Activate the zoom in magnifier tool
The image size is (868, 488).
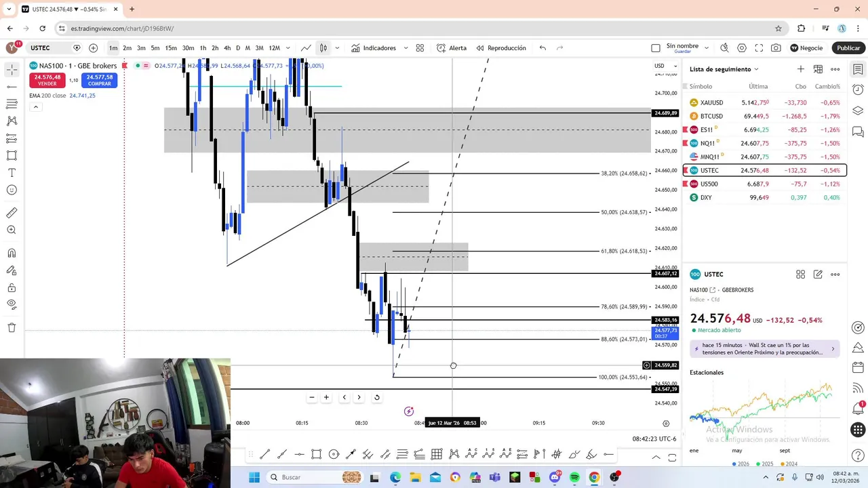pyautogui.click(x=12, y=230)
